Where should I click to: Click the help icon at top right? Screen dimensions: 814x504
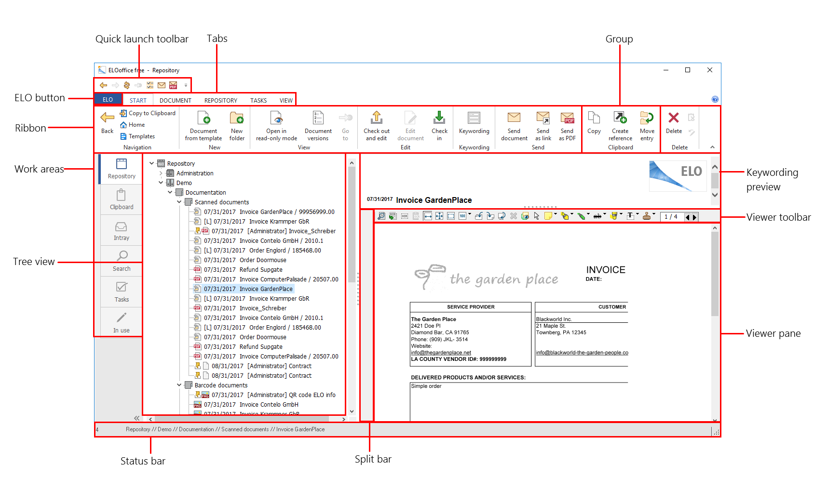coord(715,99)
